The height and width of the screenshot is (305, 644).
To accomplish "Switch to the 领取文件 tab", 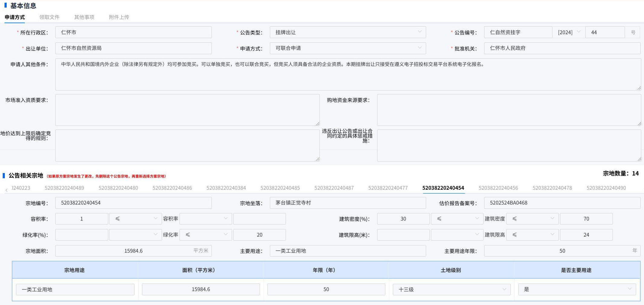I will [x=49, y=17].
